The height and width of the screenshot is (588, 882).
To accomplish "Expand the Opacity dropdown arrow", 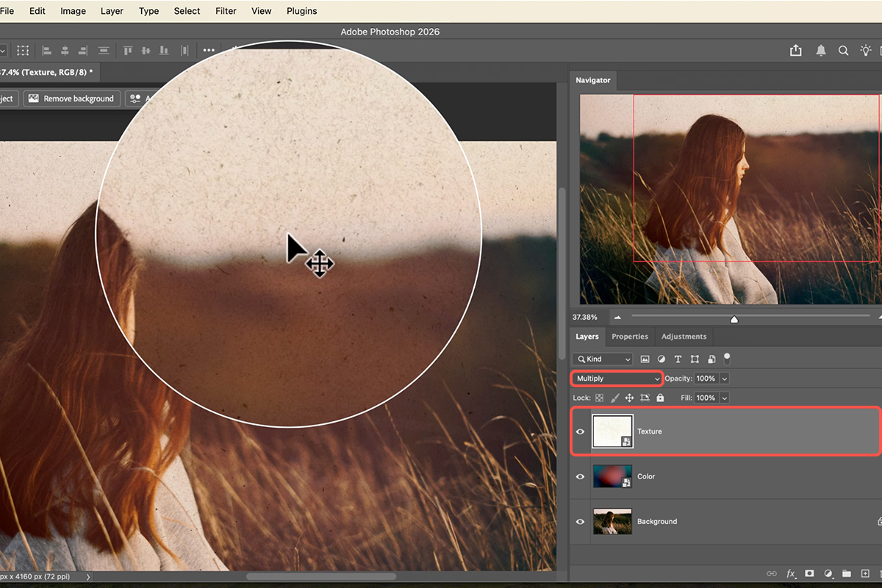I will [x=725, y=379].
